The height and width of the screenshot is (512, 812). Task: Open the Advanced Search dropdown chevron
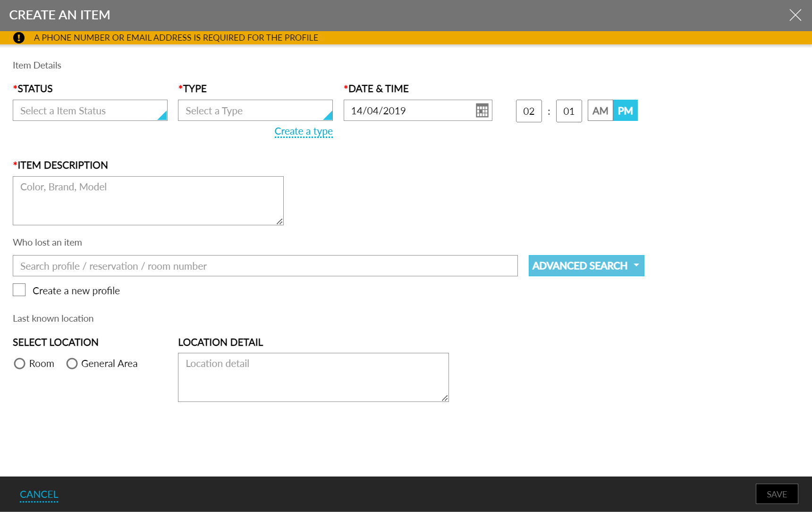pos(636,265)
